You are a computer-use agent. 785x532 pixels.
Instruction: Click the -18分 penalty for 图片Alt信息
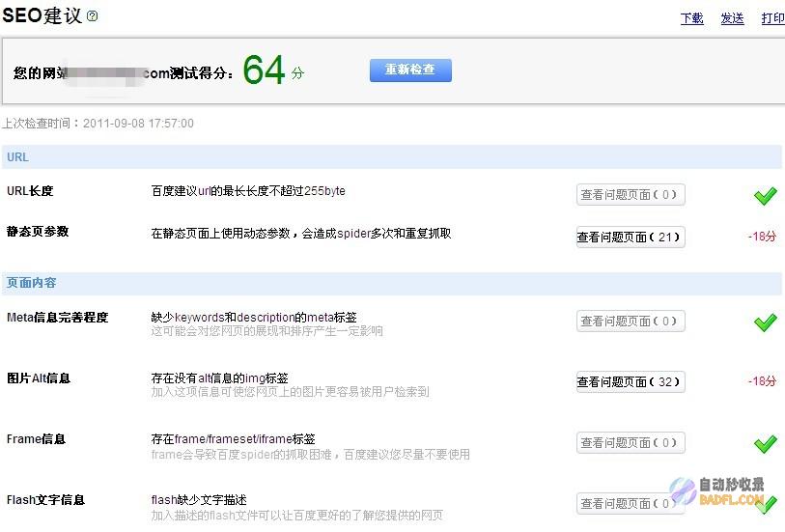[x=762, y=381]
